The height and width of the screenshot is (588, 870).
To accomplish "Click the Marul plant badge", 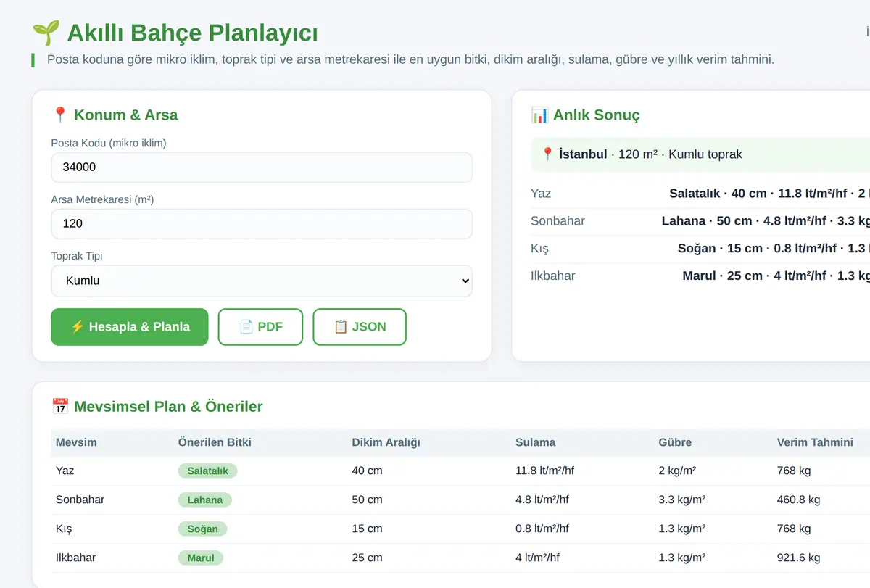I will click(x=201, y=558).
